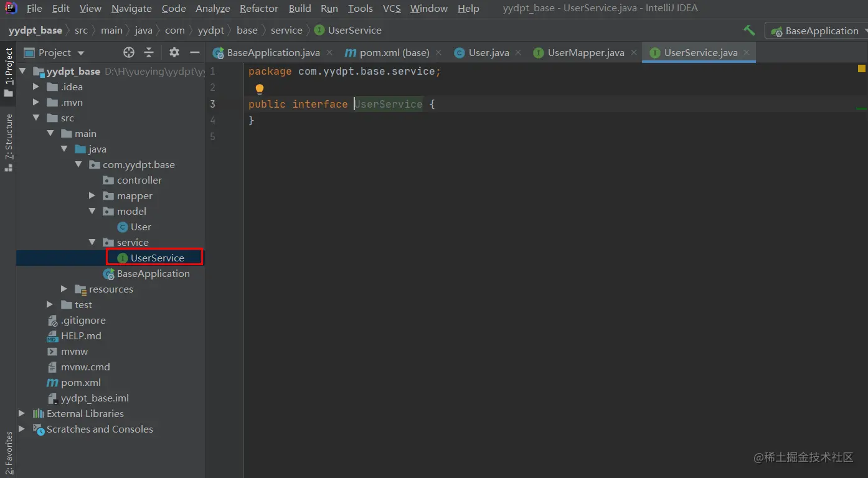Expand the mapper package
The image size is (868, 478).
pos(92,195)
